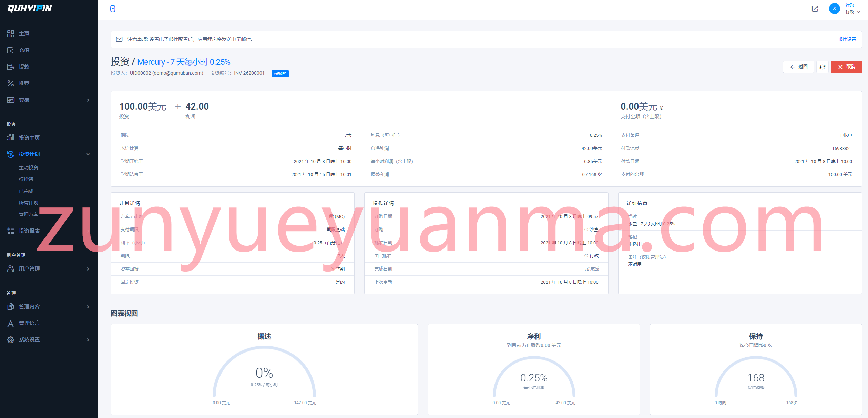Open the external link icon in header

tap(815, 9)
